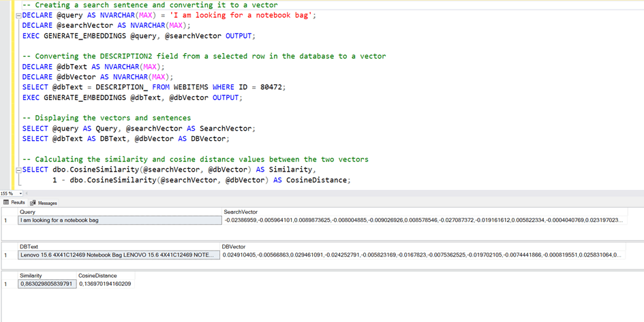Select the 'I am looking for a notebook bag' cell
Image resolution: width=644 pixels, height=322 pixels.
pos(119,221)
